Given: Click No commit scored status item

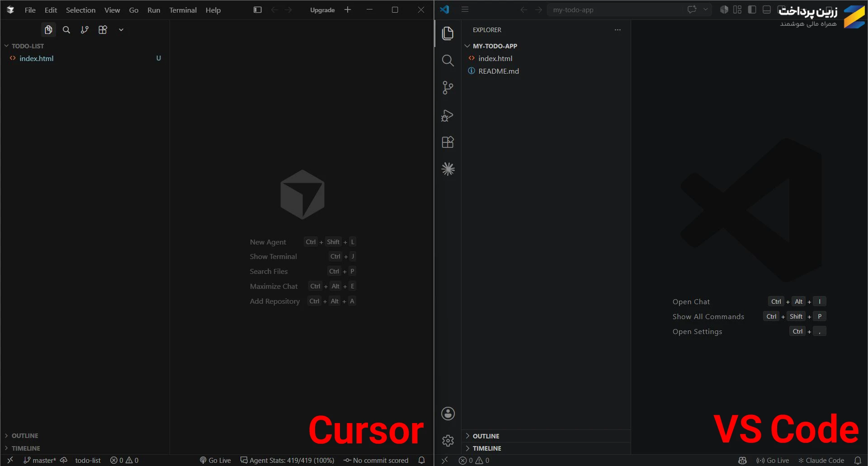Looking at the screenshot, I should pos(376,460).
